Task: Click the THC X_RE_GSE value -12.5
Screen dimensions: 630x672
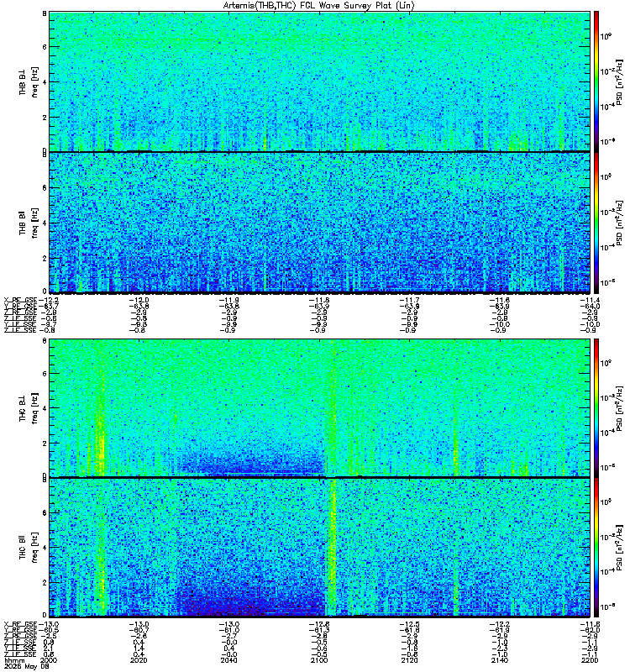Action: (x=409, y=624)
